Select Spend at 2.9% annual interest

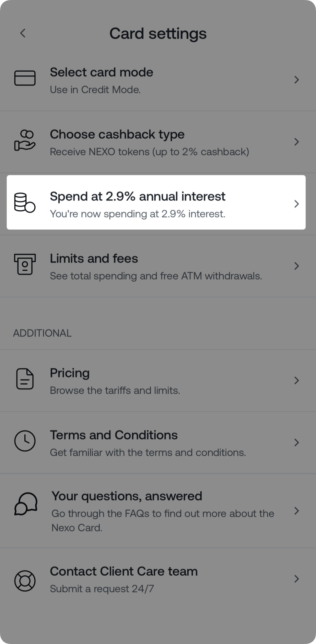pos(138,197)
